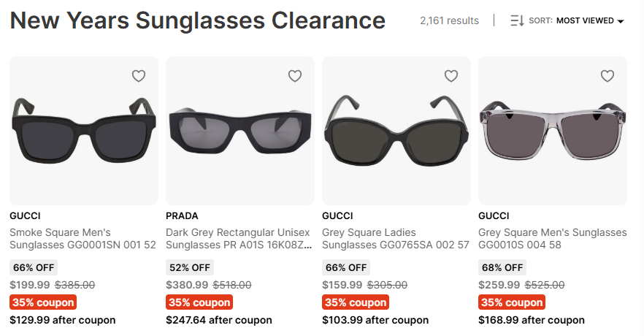Click 35% coupon badge under $159.99 Gucci
This screenshot has height=336, width=644.
click(x=356, y=302)
